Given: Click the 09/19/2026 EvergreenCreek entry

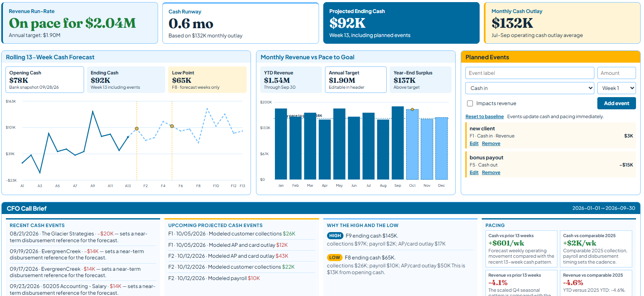Looking at the screenshot, I should coord(83,255).
